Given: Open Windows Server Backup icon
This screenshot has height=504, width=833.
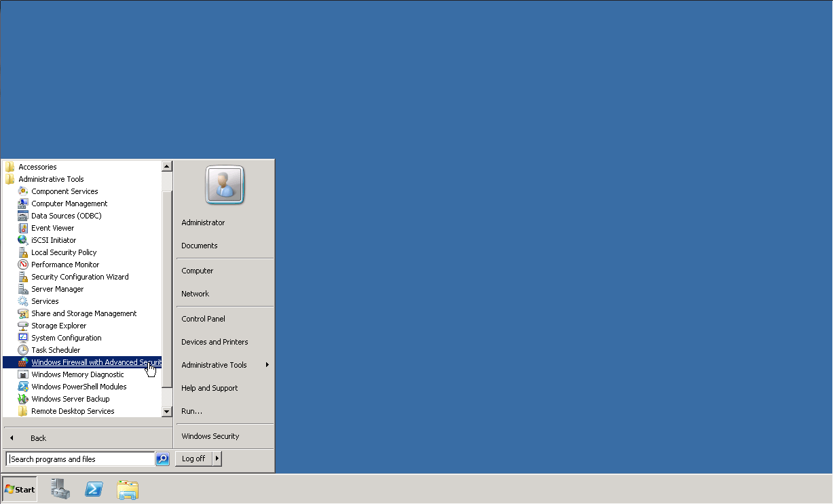Looking at the screenshot, I should pos(23,399).
